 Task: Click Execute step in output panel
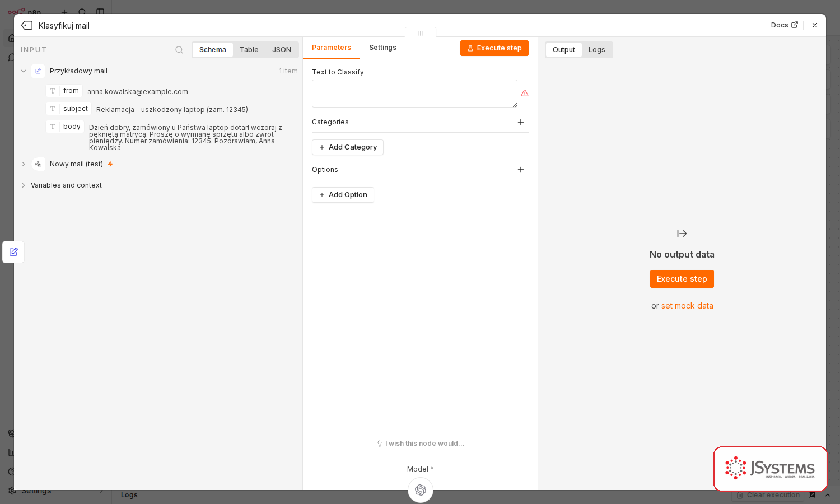682,279
